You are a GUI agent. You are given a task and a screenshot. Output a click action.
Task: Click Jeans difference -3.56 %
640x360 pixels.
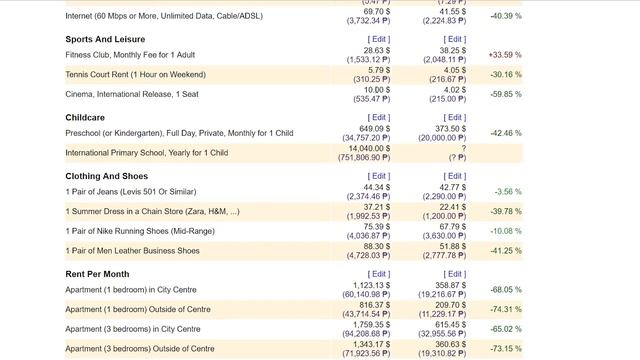pyautogui.click(x=508, y=192)
